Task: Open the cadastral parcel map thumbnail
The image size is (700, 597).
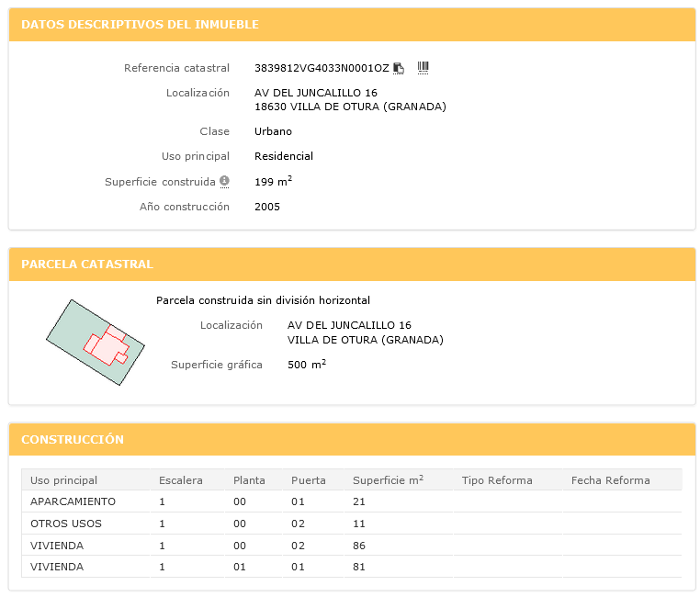Action: click(96, 342)
